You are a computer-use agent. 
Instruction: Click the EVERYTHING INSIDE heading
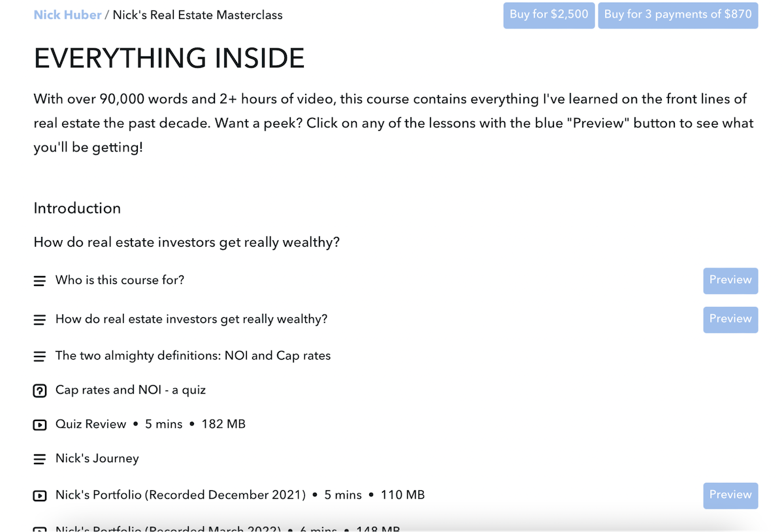(169, 59)
